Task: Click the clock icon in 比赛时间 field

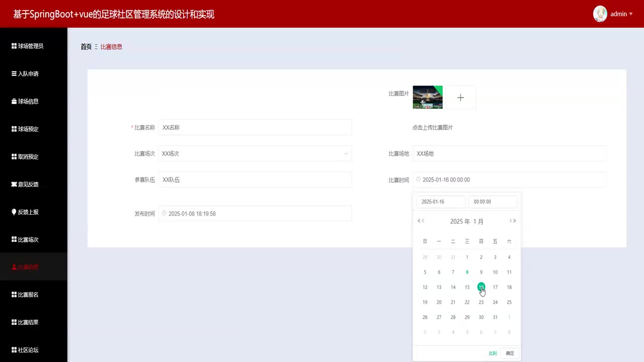Action: (418, 179)
